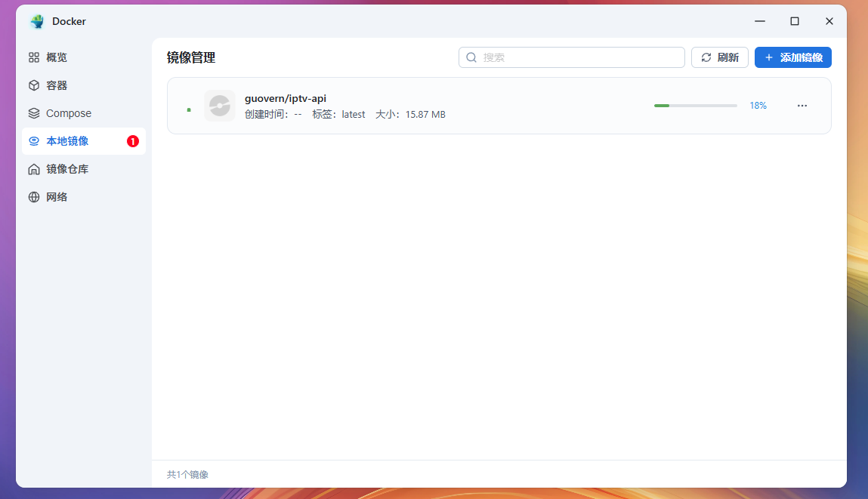Click the 标签: latest tag text
This screenshot has width=868, height=499.
(338, 115)
